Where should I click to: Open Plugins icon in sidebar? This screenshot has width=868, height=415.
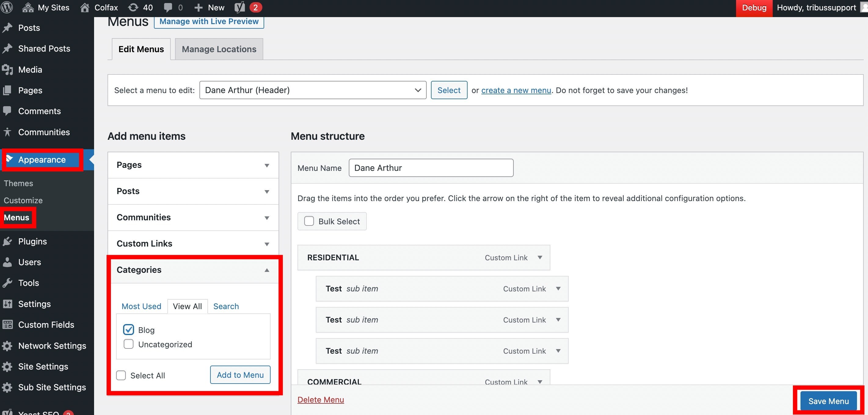coord(7,241)
